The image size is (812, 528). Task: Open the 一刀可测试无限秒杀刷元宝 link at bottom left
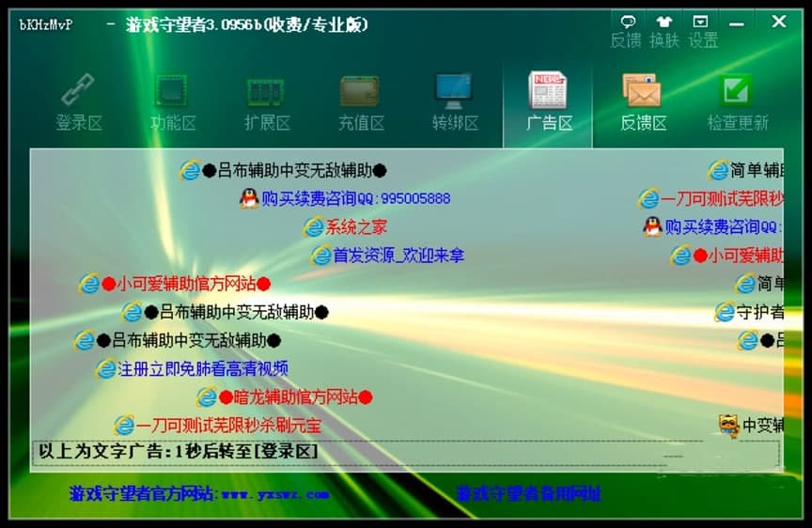tap(228, 426)
